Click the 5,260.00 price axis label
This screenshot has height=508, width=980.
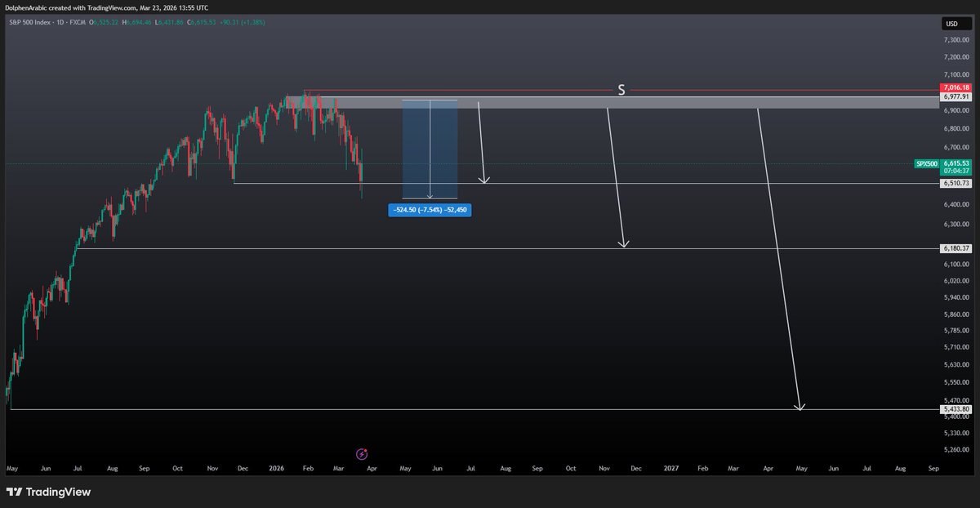955,449
